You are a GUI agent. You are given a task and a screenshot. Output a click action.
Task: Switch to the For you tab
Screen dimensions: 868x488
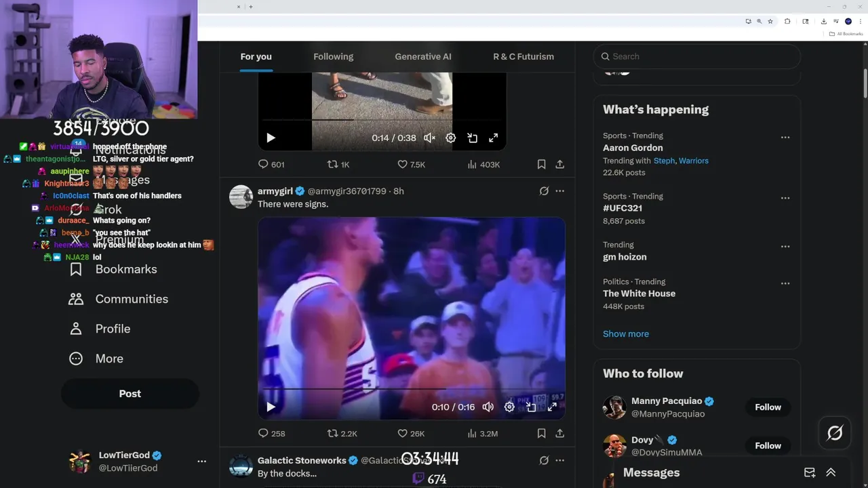[256, 57]
